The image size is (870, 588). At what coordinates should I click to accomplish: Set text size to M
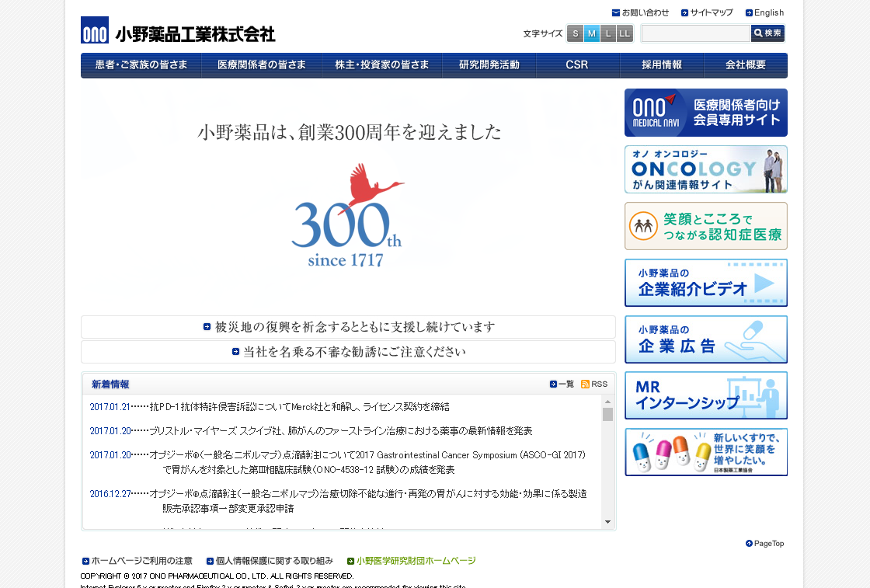click(x=591, y=34)
